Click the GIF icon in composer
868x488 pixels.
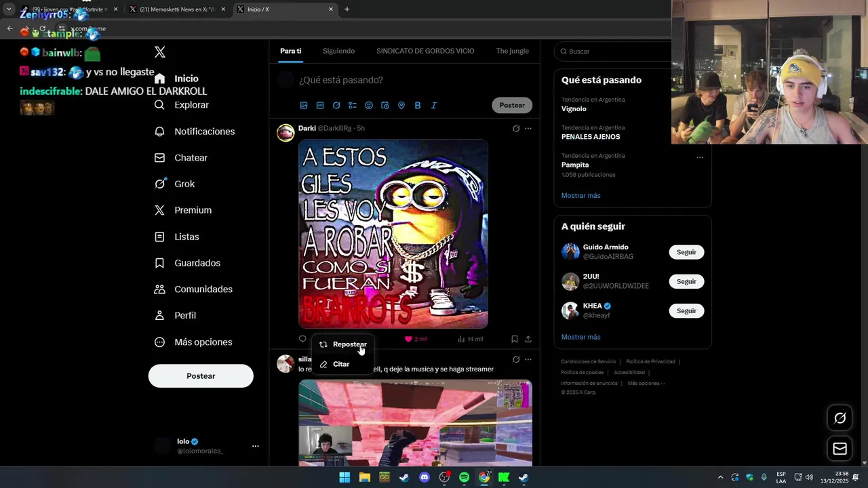(x=320, y=105)
